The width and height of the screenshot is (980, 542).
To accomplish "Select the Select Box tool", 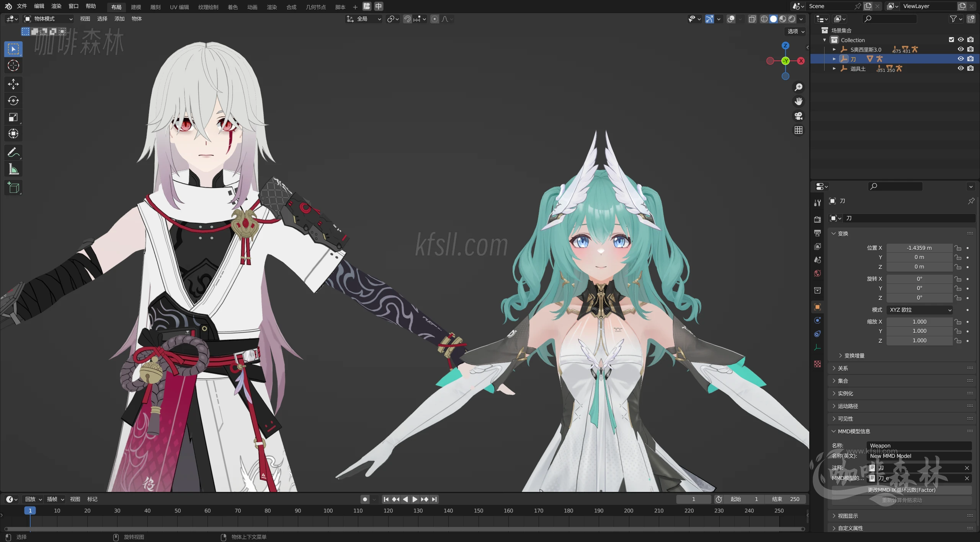I will [x=13, y=49].
